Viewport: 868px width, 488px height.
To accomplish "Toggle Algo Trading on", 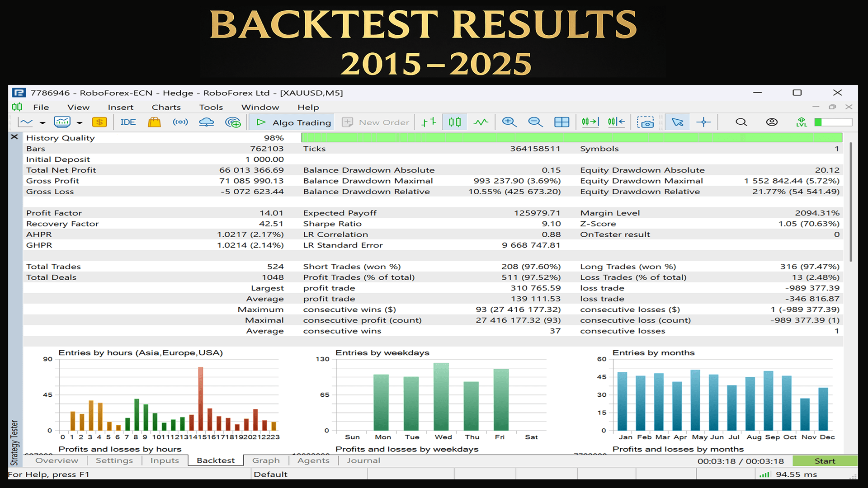I will pos(293,122).
